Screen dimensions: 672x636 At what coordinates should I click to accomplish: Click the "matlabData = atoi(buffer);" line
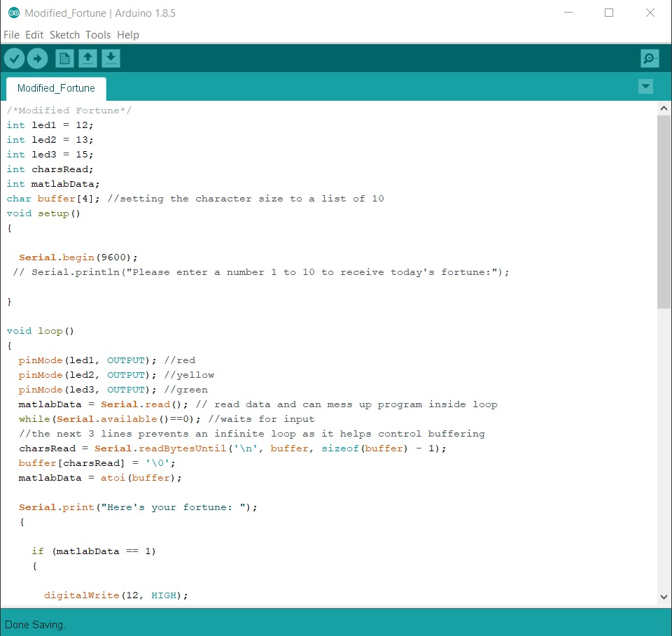pyautogui.click(x=100, y=478)
